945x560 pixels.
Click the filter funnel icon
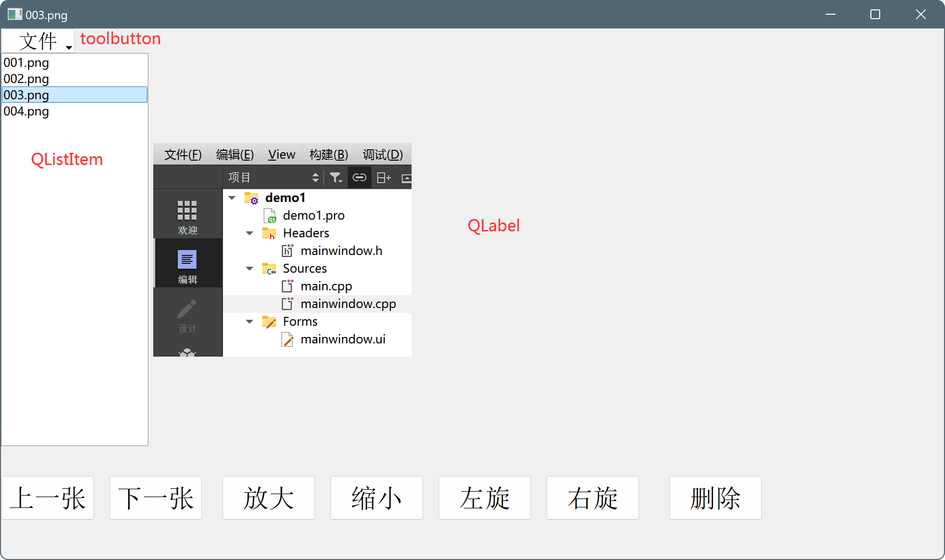tap(335, 178)
